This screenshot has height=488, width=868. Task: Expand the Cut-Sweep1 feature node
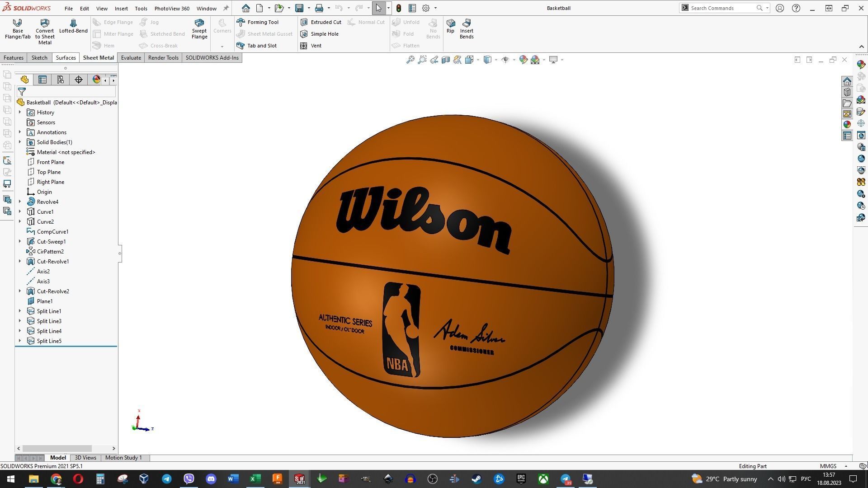20,241
